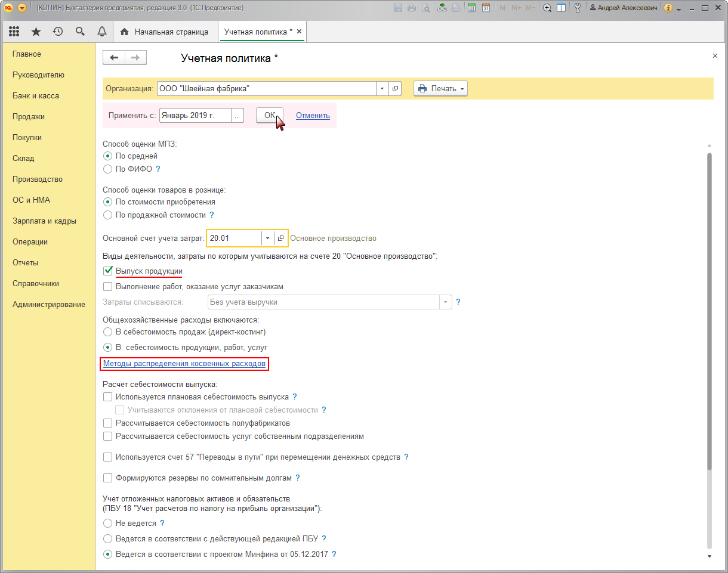
Task: Go back with left arrow button
Action: 114,57
